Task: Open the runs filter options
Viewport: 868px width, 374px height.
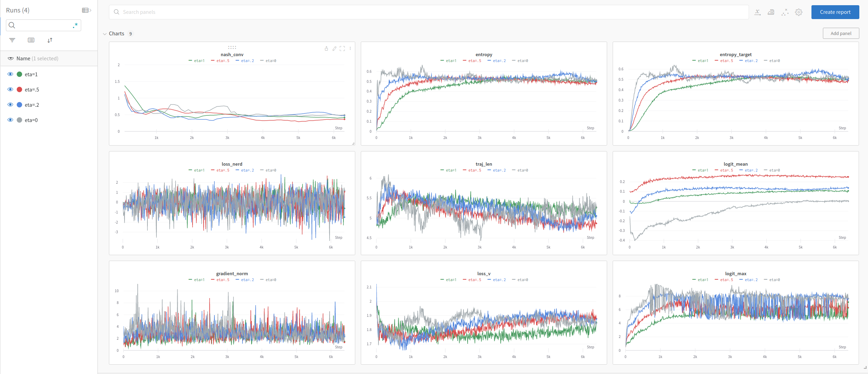Action: pos(12,40)
